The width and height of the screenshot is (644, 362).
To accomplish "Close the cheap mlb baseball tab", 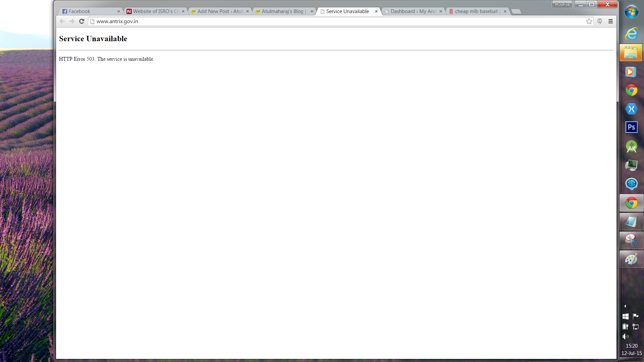I will (x=505, y=11).
